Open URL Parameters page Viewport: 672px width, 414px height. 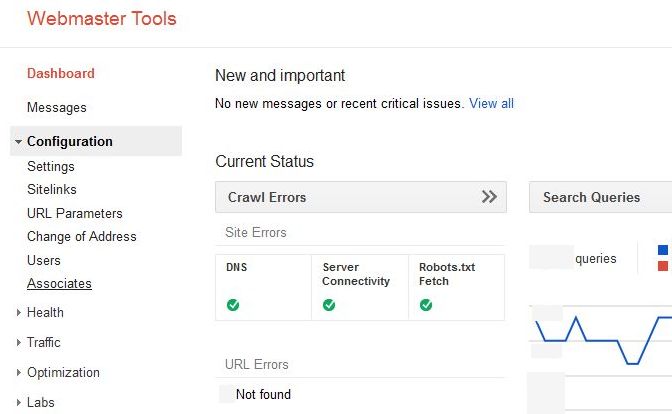(75, 213)
